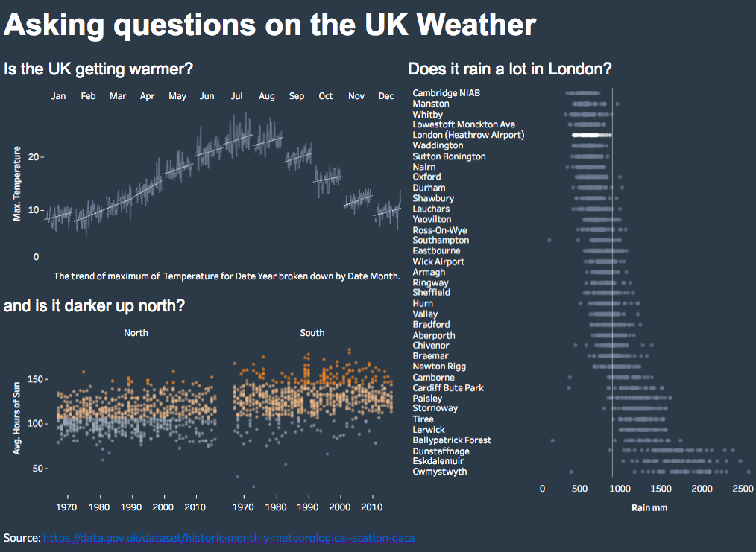756x552 pixels.
Task: Click the Rain mm axis title
Action: 649,508
